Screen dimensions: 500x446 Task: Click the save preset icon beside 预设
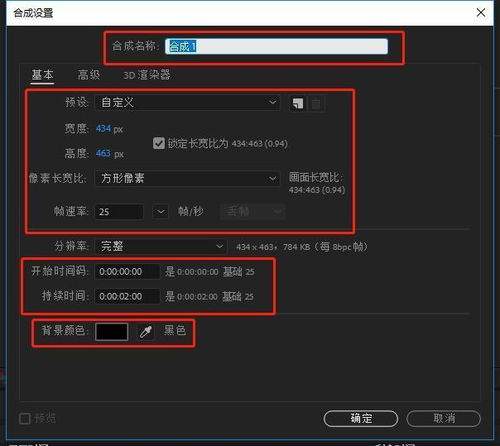tap(298, 103)
